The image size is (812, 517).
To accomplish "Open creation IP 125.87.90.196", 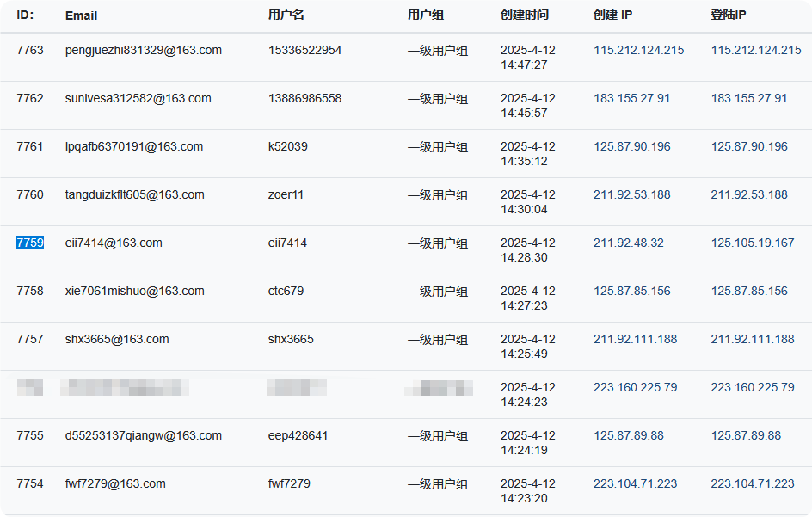I will (x=631, y=146).
